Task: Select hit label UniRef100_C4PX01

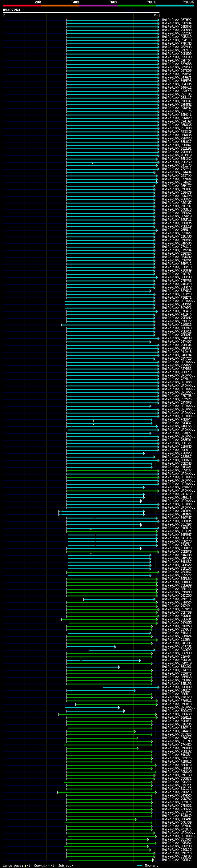Action: click(x=177, y=467)
